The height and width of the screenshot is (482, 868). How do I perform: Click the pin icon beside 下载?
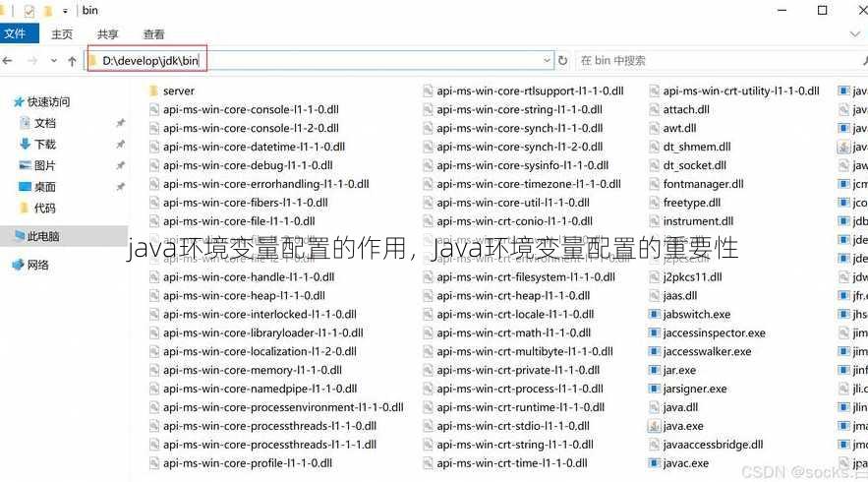120,144
